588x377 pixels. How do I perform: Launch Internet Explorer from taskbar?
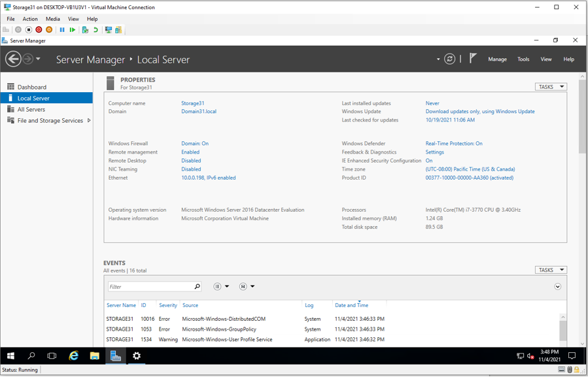(73, 355)
